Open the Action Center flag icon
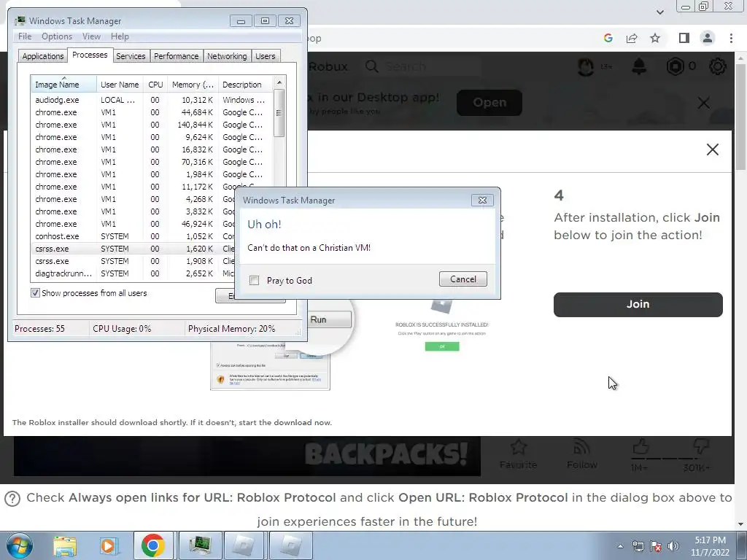This screenshot has width=747, height=560. pyautogui.click(x=656, y=546)
